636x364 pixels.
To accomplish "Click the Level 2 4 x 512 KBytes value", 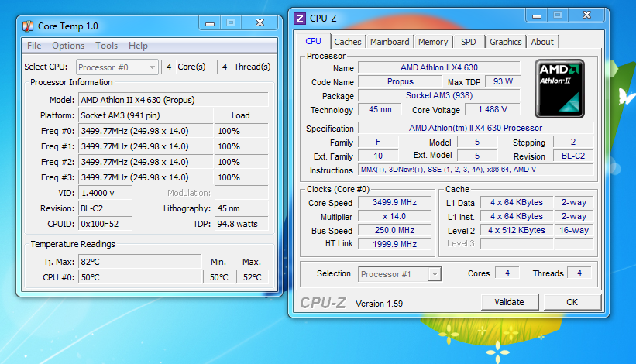I will pyautogui.click(x=517, y=230).
